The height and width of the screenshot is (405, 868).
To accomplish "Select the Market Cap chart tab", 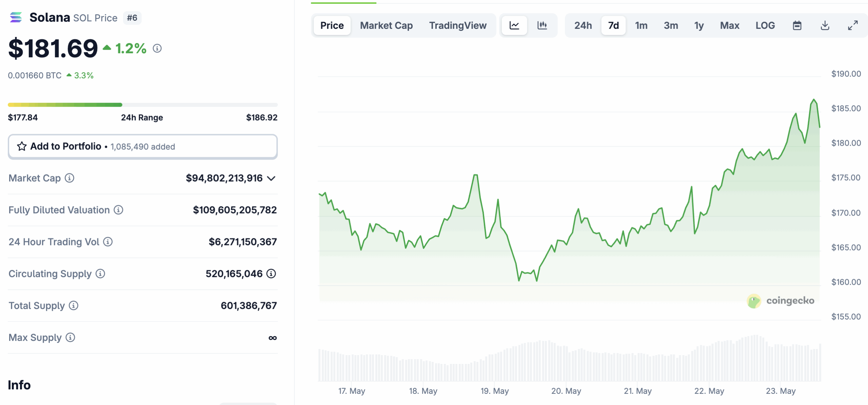I will (x=386, y=25).
